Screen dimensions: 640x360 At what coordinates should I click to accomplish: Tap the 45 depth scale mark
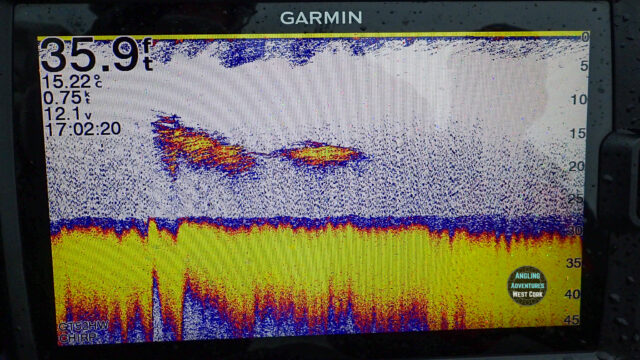[x=572, y=320]
